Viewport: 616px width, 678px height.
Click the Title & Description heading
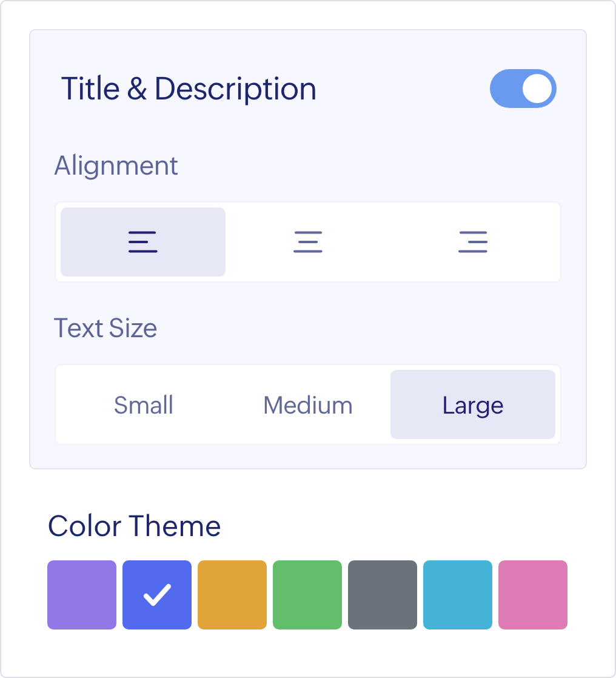[x=189, y=89]
